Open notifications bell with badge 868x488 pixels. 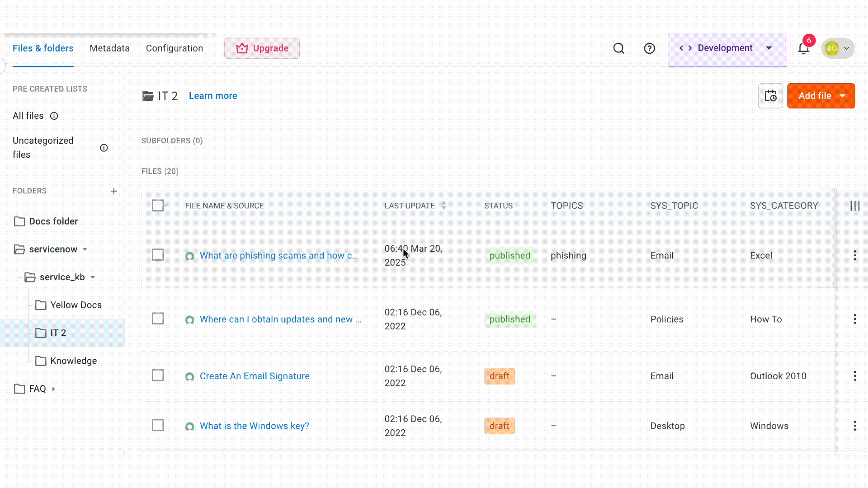pyautogui.click(x=804, y=48)
